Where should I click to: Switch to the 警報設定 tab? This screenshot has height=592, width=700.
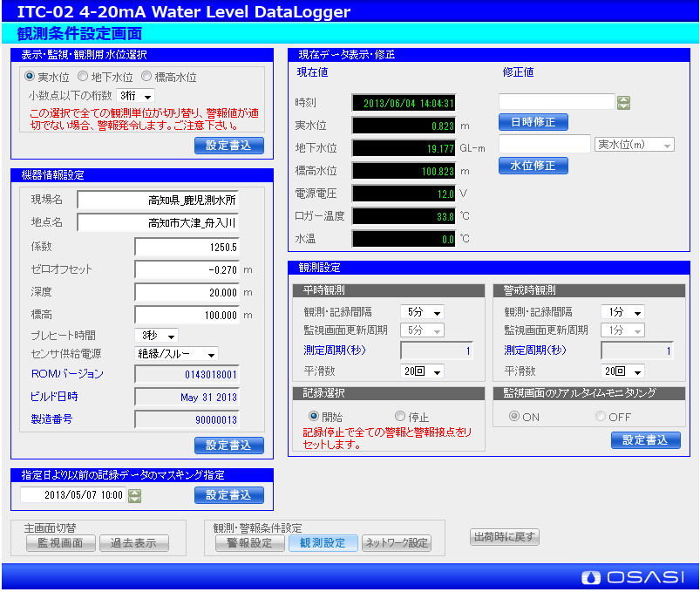(249, 543)
